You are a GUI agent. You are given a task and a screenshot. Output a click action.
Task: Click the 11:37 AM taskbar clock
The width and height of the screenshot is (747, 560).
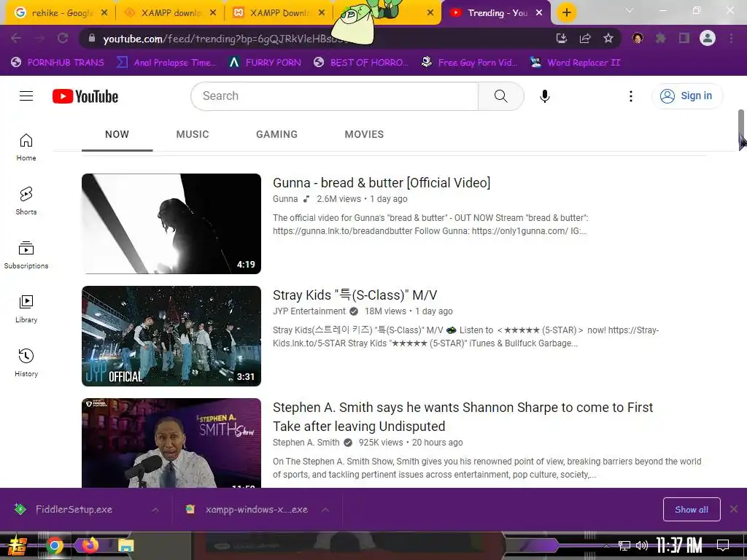(679, 545)
